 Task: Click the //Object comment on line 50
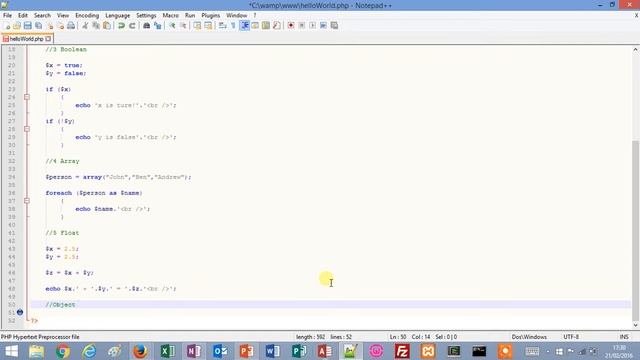tap(60, 304)
